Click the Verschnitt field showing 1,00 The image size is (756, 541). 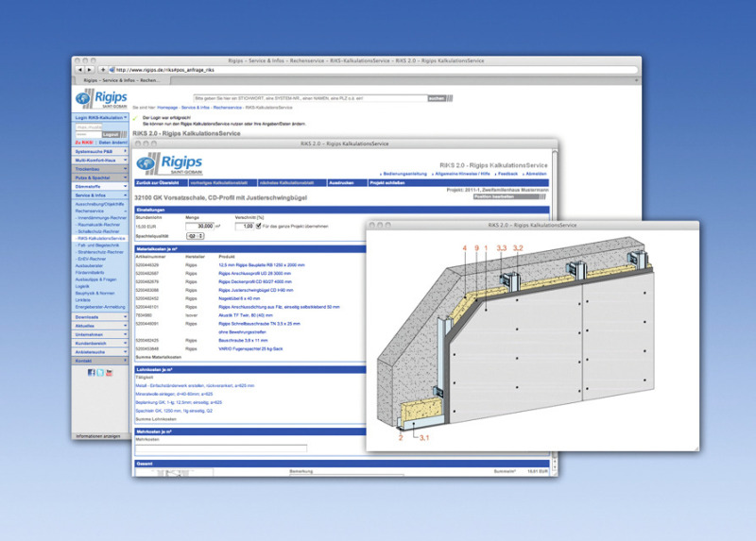245,226
